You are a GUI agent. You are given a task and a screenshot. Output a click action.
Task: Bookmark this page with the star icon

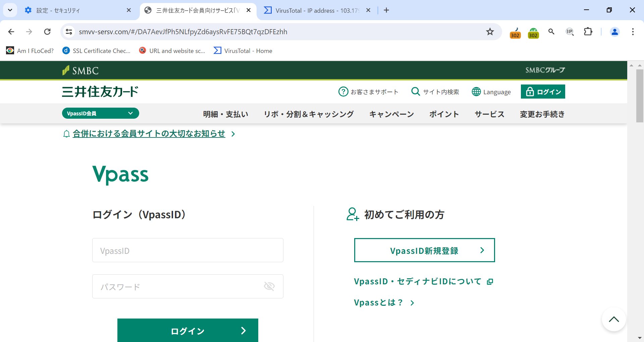click(x=490, y=32)
